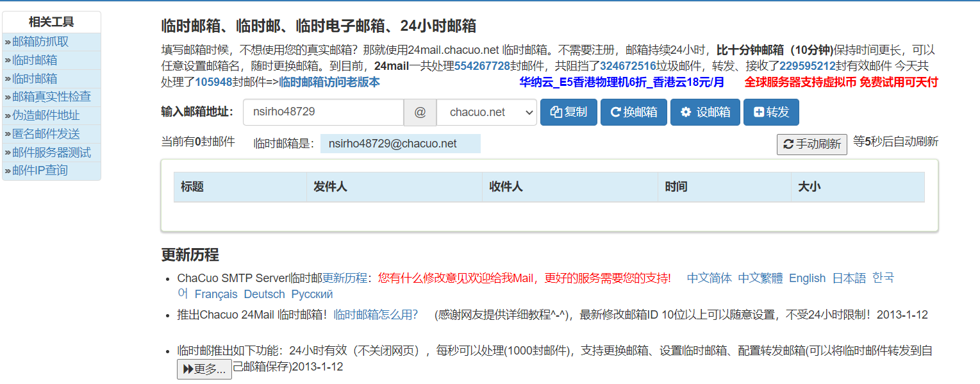The height and width of the screenshot is (384, 980).
Task: Open 邮箱防抓取 in the sidebar
Action: point(40,42)
